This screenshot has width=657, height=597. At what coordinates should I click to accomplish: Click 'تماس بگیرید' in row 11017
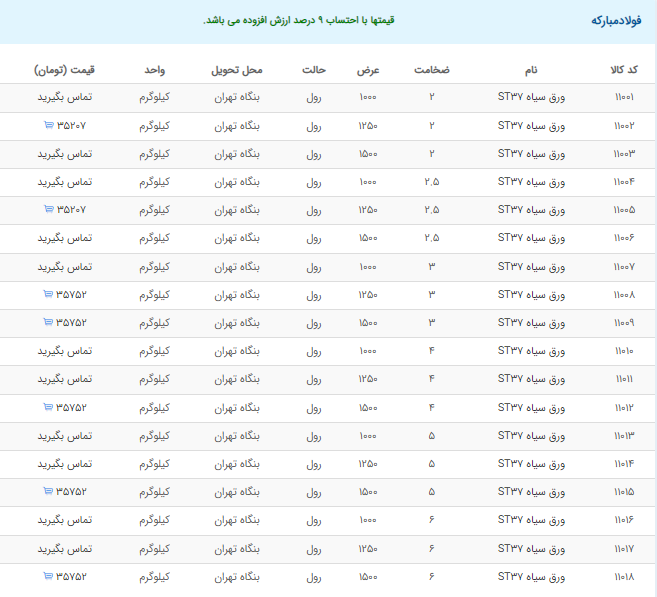pos(65,548)
